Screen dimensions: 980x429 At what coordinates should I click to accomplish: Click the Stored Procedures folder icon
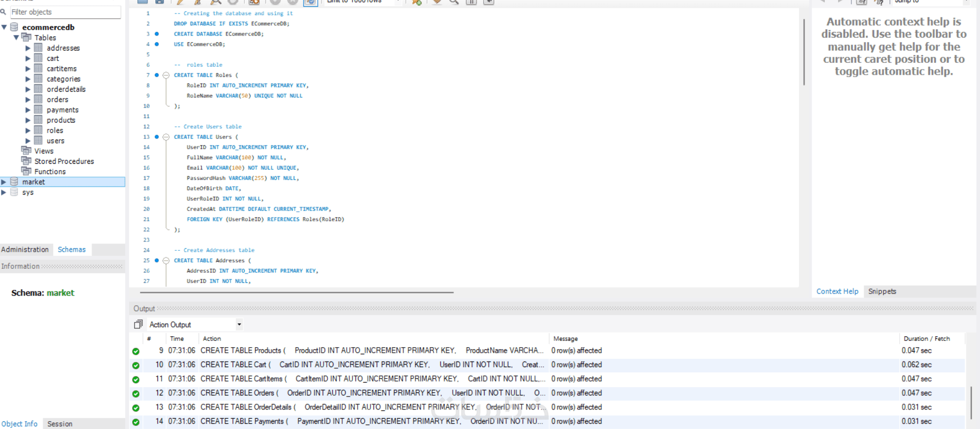26,161
